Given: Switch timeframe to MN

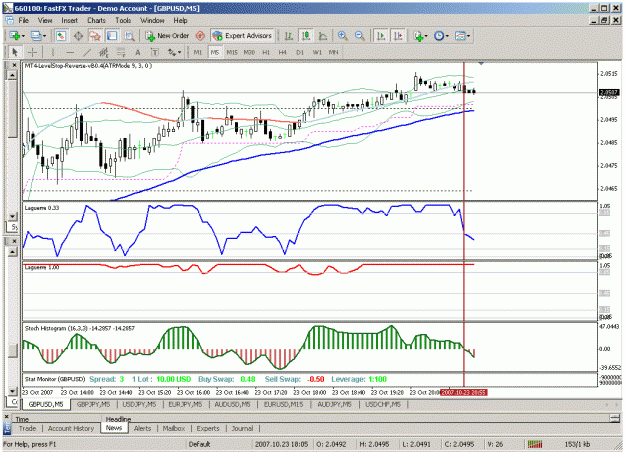Looking at the screenshot, I should point(334,52).
